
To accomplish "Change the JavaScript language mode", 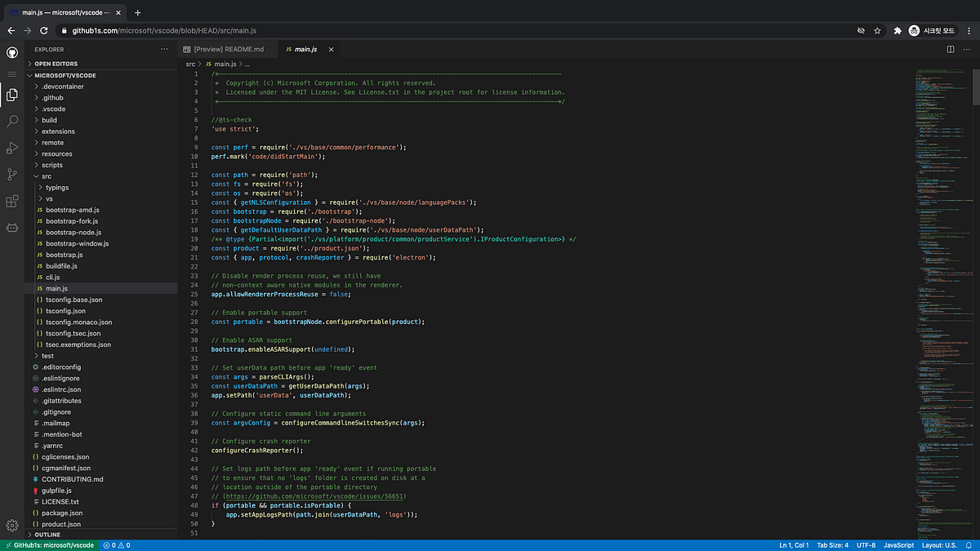I will [x=898, y=545].
